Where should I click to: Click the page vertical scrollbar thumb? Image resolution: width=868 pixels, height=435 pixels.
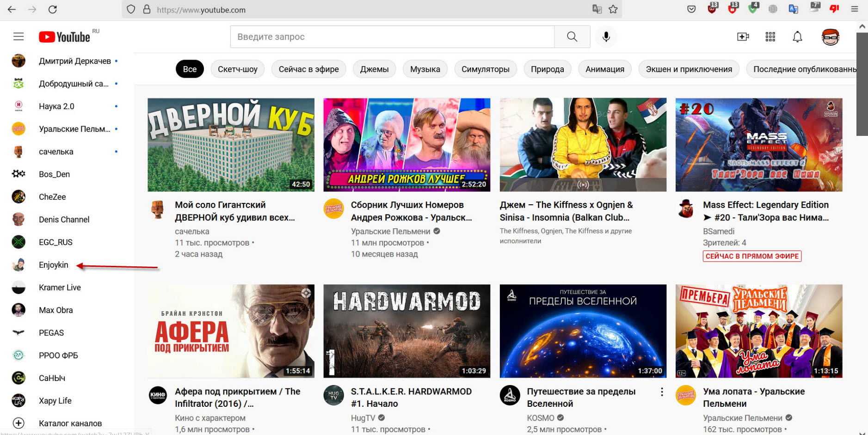coord(862,84)
